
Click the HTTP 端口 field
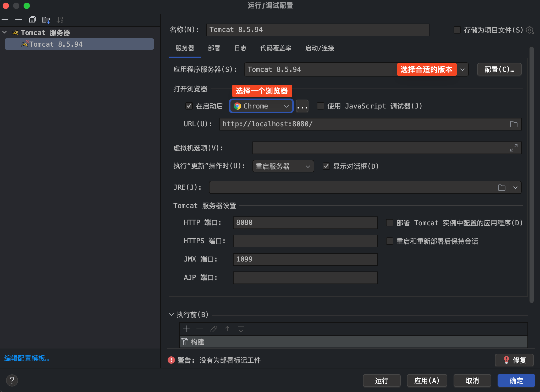click(x=305, y=223)
